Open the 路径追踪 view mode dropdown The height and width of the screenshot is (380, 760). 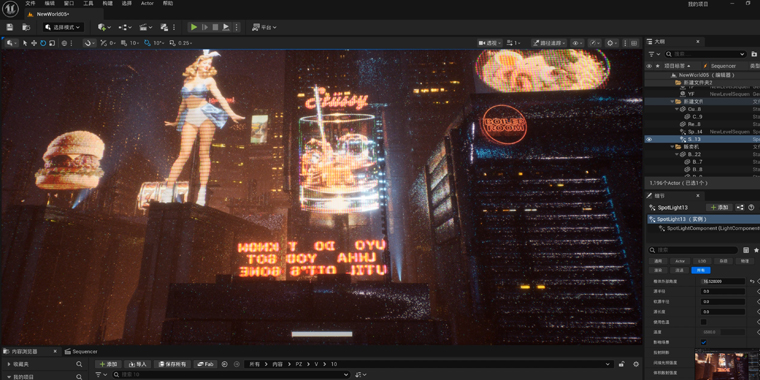tap(550, 43)
